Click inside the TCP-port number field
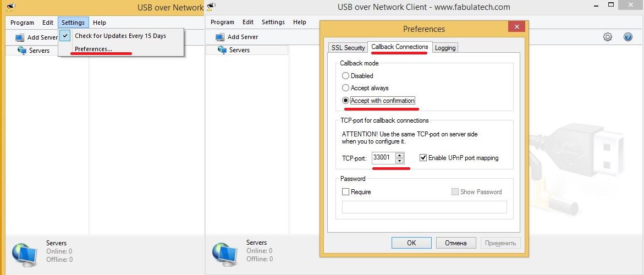 pos(383,158)
